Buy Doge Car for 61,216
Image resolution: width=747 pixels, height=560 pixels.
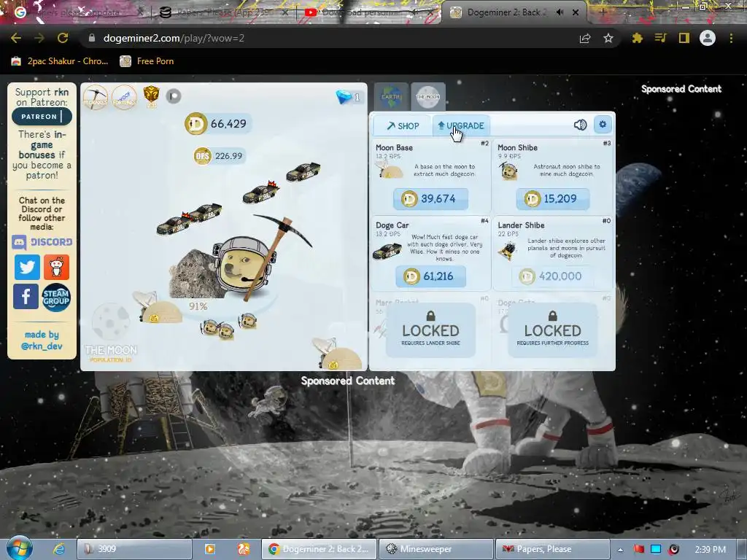click(x=430, y=276)
